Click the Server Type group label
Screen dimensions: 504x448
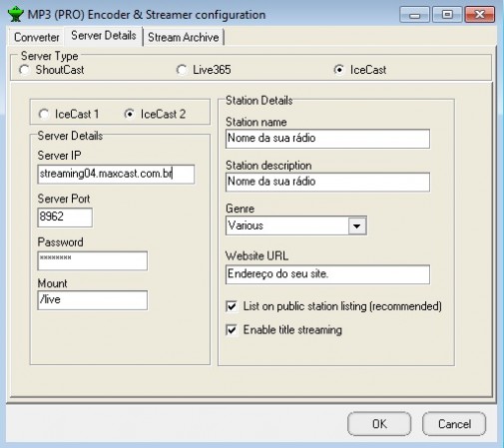coord(50,56)
